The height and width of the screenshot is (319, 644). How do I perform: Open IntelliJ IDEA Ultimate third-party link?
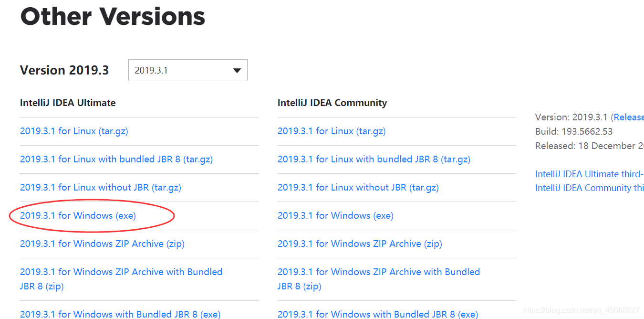point(590,174)
